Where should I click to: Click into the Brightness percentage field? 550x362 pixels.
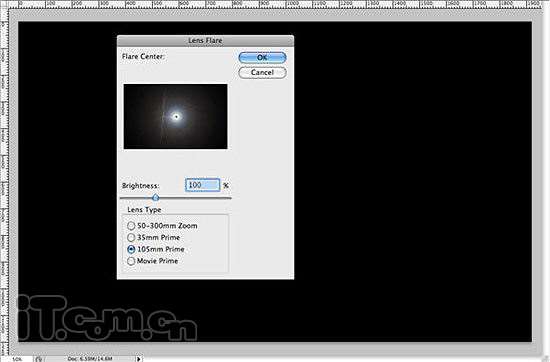coord(203,185)
